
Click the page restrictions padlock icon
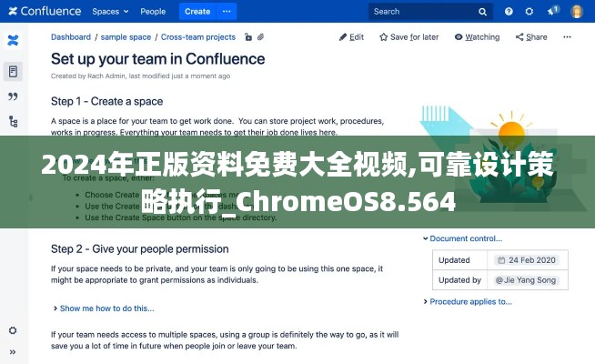click(x=246, y=37)
